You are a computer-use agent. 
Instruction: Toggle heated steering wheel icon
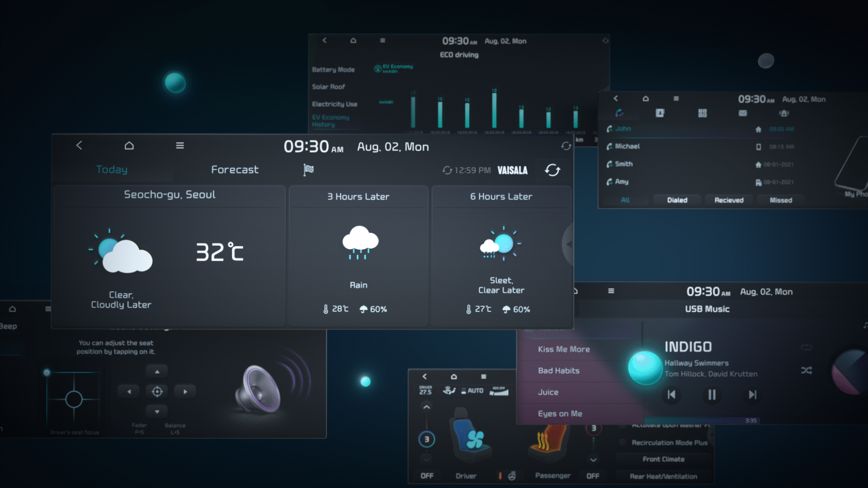[x=512, y=476]
